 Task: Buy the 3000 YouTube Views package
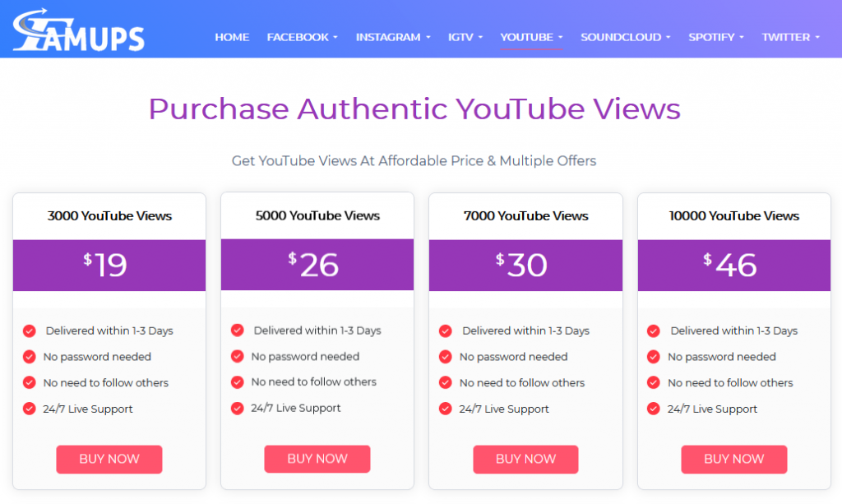click(109, 459)
